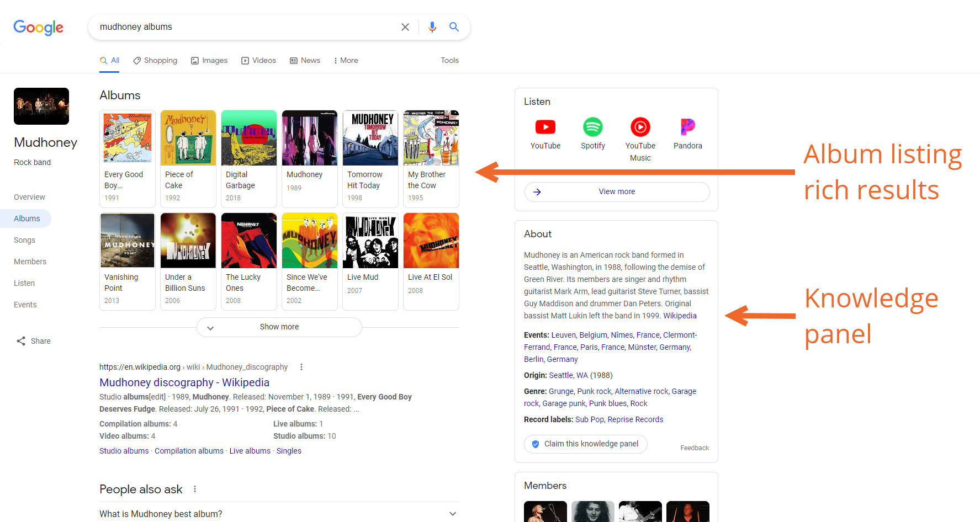Open Spotify listen option
The image size is (980, 522).
click(x=593, y=134)
